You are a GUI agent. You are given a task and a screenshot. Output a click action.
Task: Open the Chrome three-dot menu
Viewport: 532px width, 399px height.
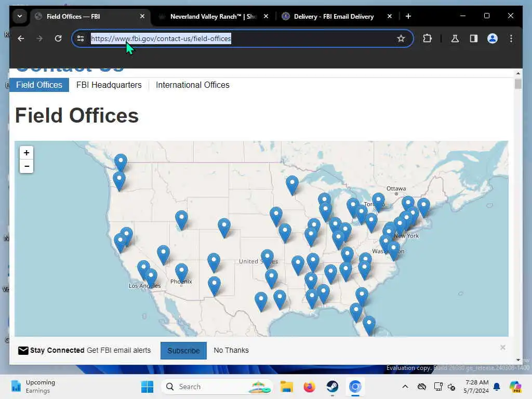click(511, 38)
